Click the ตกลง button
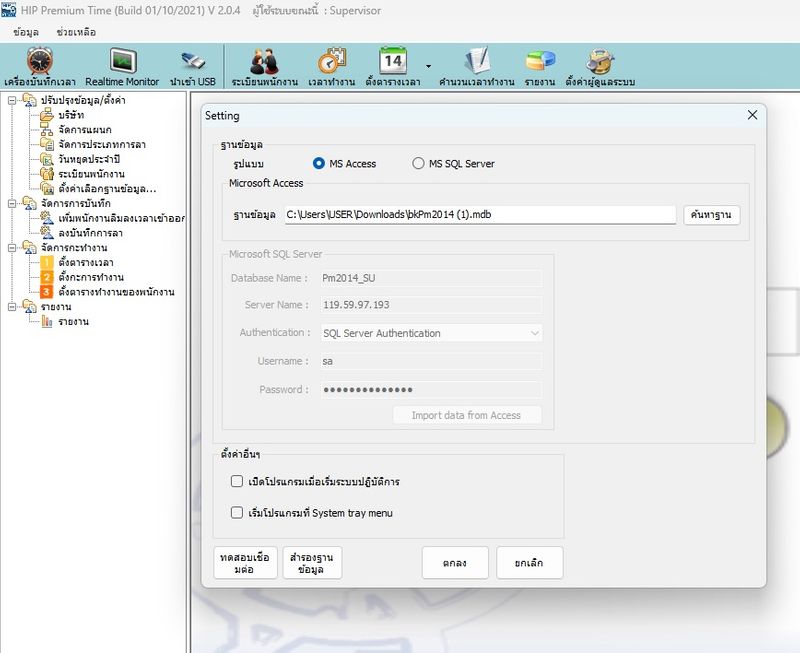The image size is (800, 653). click(455, 563)
